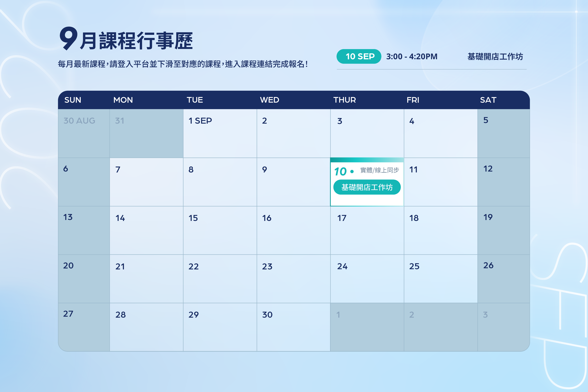Select Friday the 4th cell

pos(441,133)
